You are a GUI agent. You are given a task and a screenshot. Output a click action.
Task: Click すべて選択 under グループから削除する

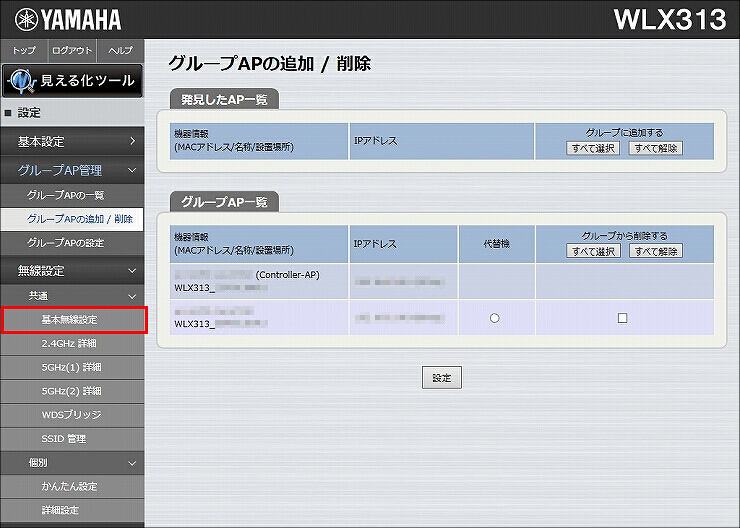tap(593, 251)
